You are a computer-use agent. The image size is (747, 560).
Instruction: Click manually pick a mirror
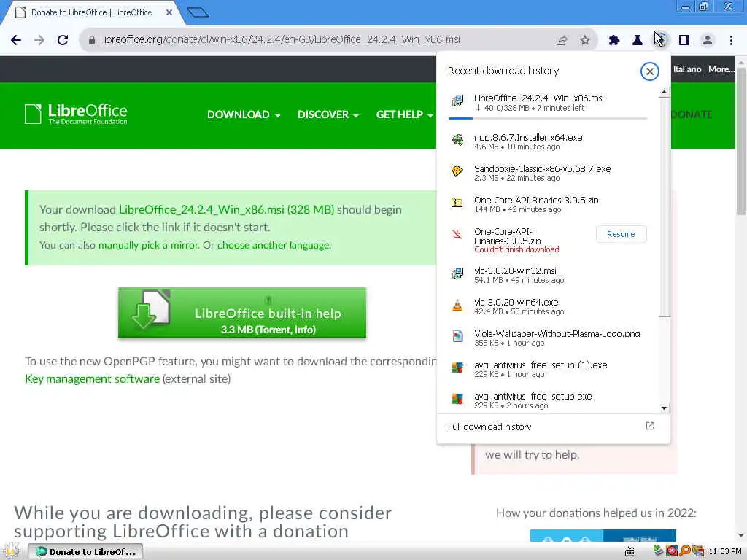pos(148,245)
